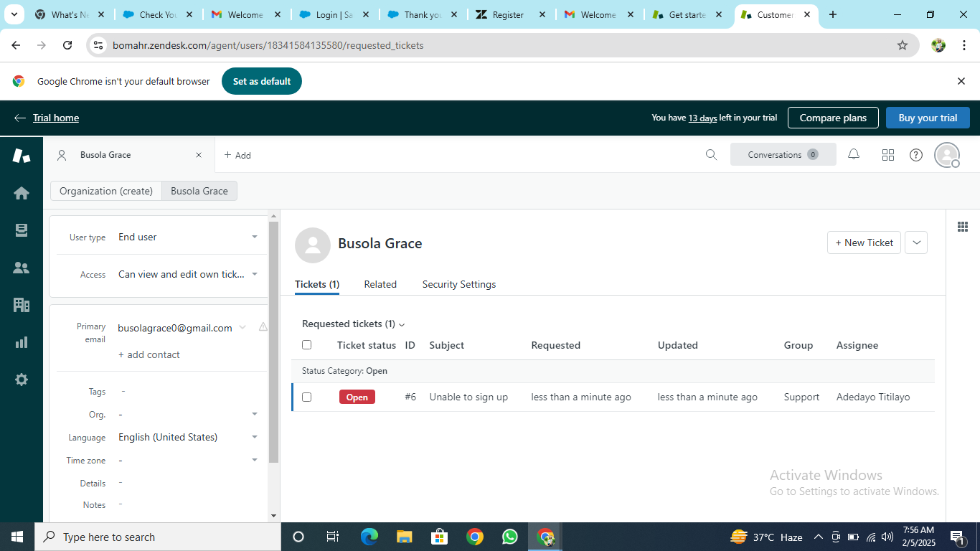The image size is (980, 551).
Task: Click the warning icon beside primary email
Action: click(x=263, y=327)
